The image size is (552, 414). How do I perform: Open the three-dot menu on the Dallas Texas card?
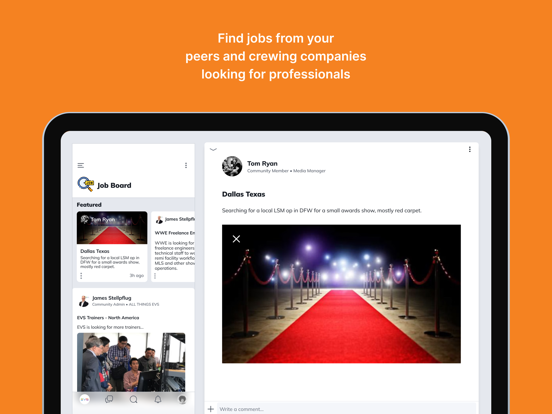pos(81,276)
